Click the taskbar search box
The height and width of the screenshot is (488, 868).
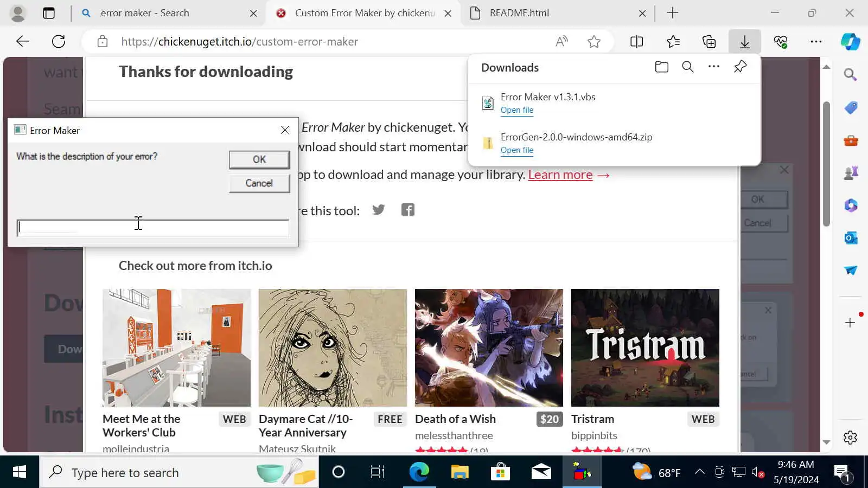tap(179, 472)
